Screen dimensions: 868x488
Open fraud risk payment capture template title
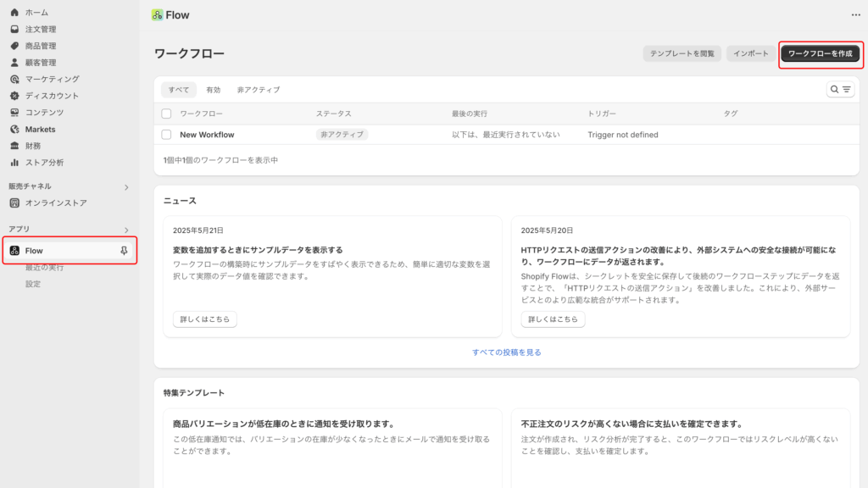tap(632, 424)
